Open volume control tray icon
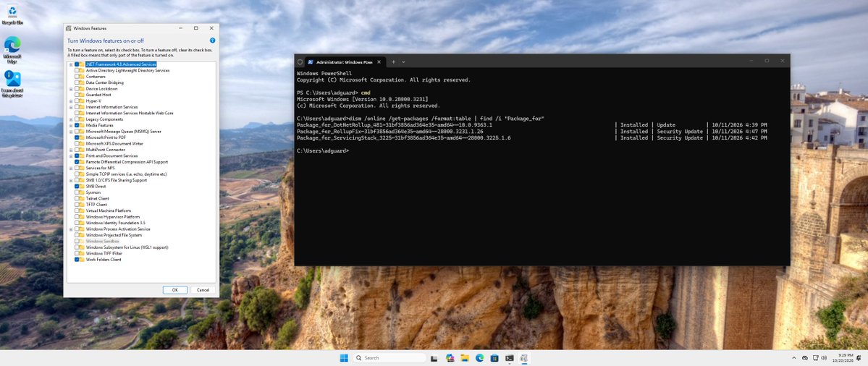868x366 pixels. click(x=824, y=358)
